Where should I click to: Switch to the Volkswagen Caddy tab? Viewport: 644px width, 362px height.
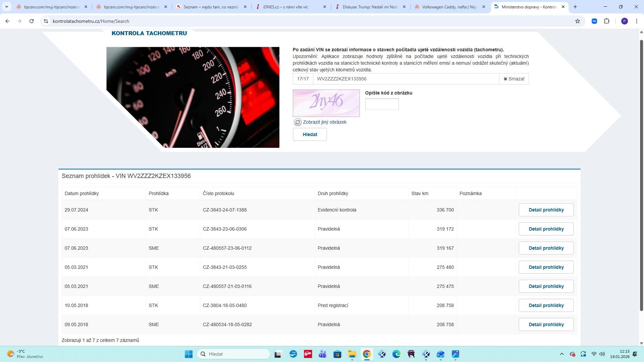click(x=449, y=7)
